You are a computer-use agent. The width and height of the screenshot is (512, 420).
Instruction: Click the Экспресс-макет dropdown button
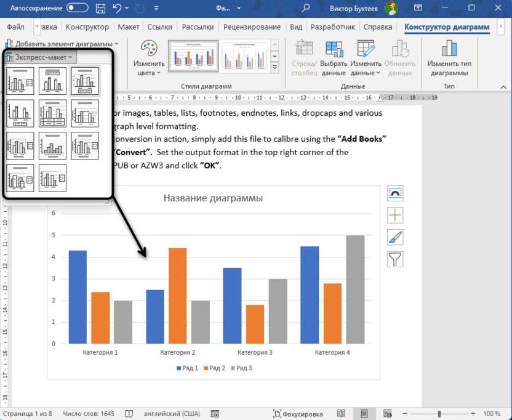(41, 57)
